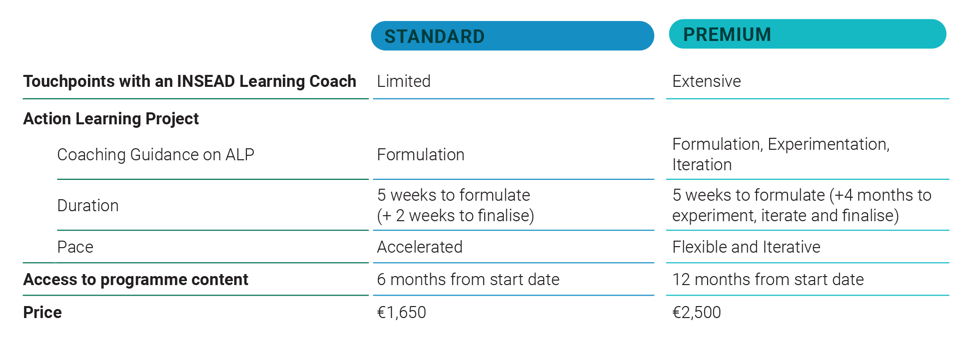Click the Flexible and Iterative pace cell
Image resolution: width=980 pixels, height=345 pixels.
point(746,247)
